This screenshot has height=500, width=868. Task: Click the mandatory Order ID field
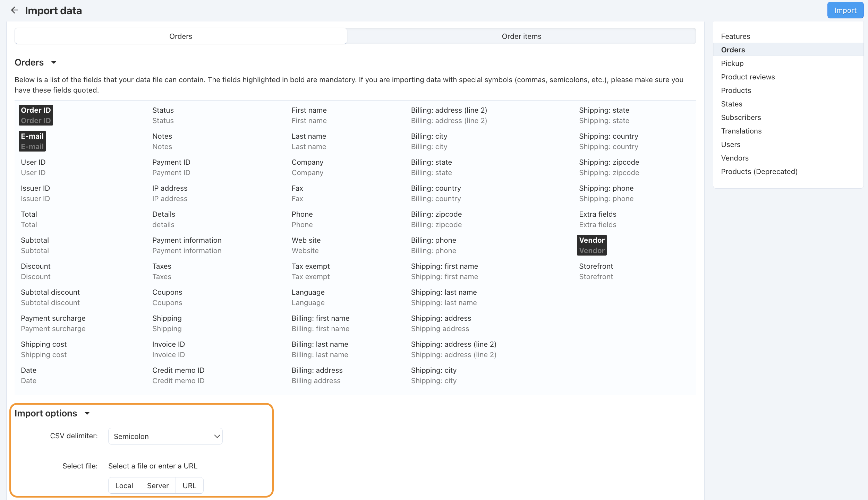coord(36,115)
